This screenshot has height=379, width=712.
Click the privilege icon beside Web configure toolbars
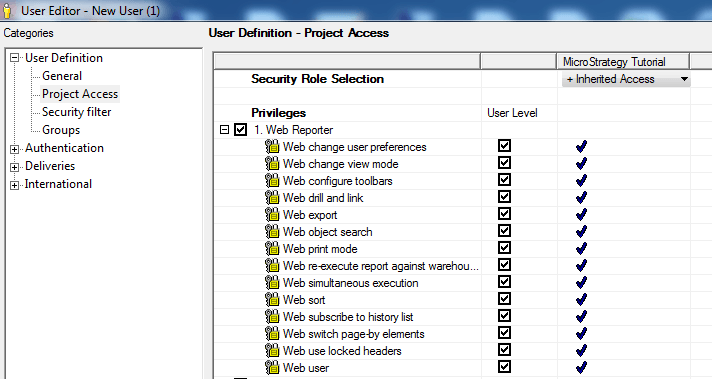272,181
